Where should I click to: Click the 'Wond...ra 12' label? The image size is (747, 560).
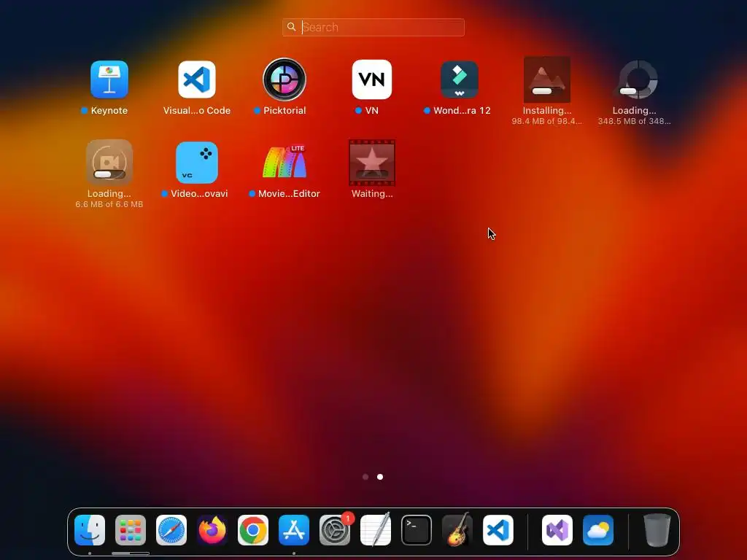pyautogui.click(x=462, y=111)
